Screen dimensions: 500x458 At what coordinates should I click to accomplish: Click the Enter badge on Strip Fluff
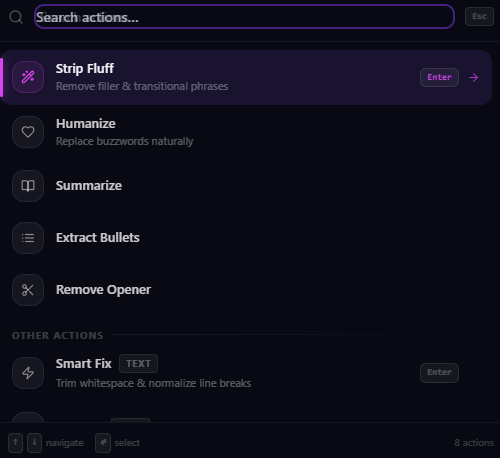439,77
